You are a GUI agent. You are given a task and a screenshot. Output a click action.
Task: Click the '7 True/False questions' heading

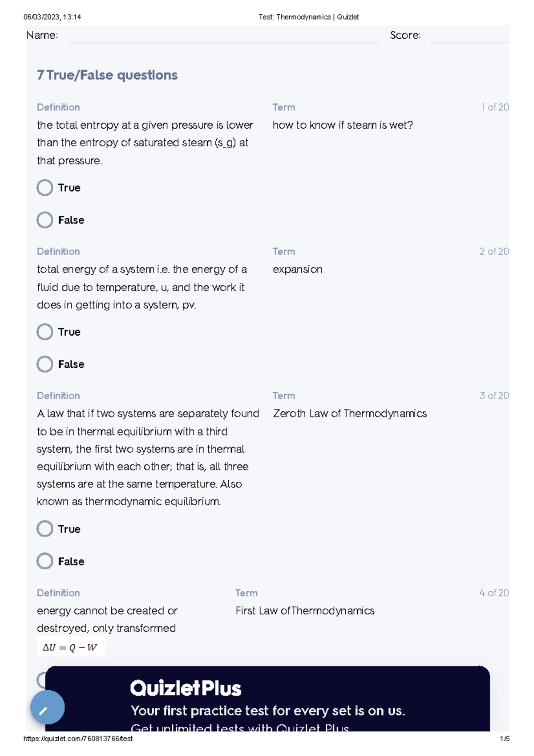click(x=108, y=75)
